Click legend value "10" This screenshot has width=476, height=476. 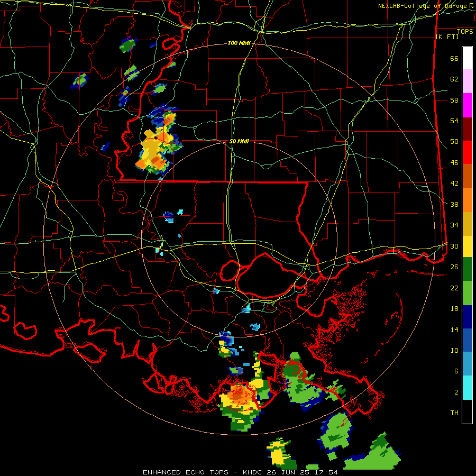[x=454, y=350]
